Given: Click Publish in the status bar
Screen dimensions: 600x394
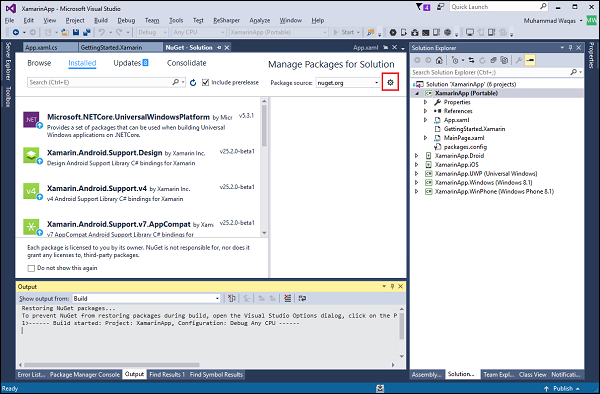Looking at the screenshot, I should click(562, 388).
